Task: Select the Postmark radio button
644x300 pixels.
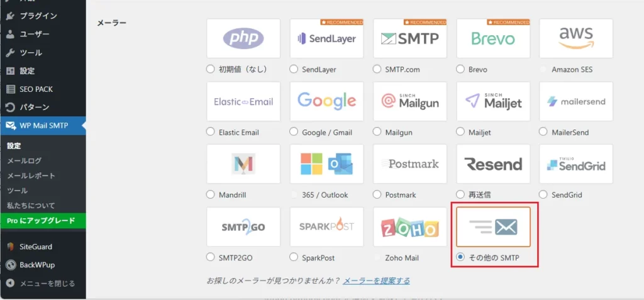Action: pos(377,194)
